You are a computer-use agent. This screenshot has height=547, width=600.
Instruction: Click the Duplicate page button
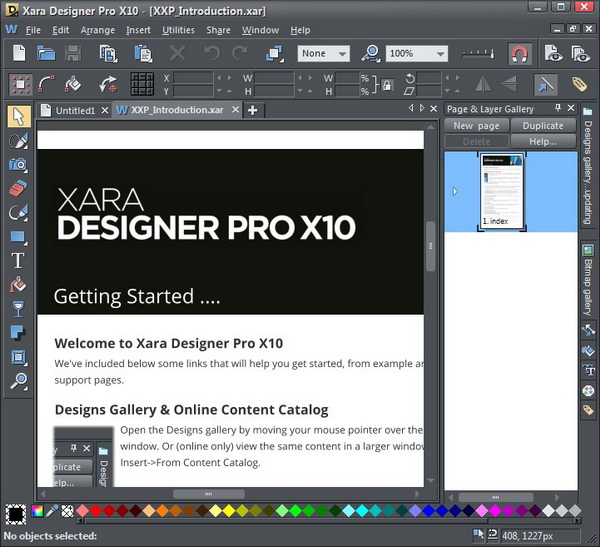coord(543,126)
